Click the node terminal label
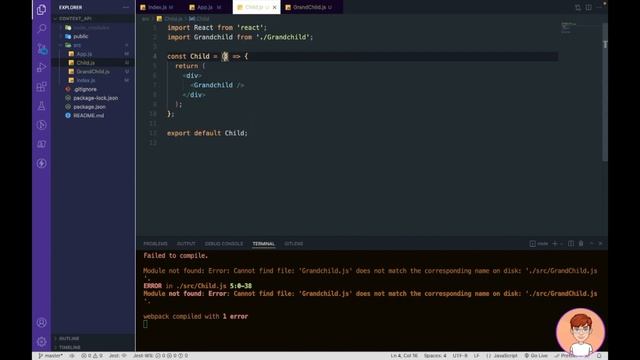The height and width of the screenshot is (360, 640). coord(539,244)
